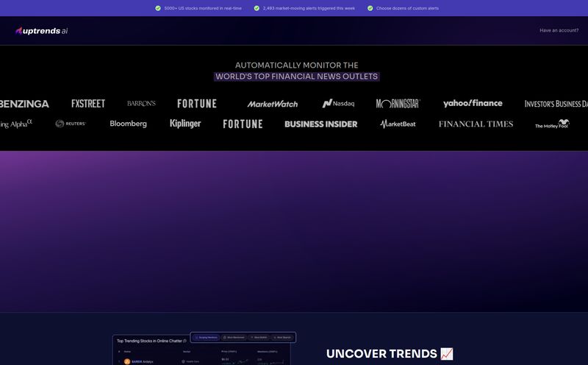The height and width of the screenshot is (365, 588).
Task: Click the MarketBeat logo
Action: [398, 124]
